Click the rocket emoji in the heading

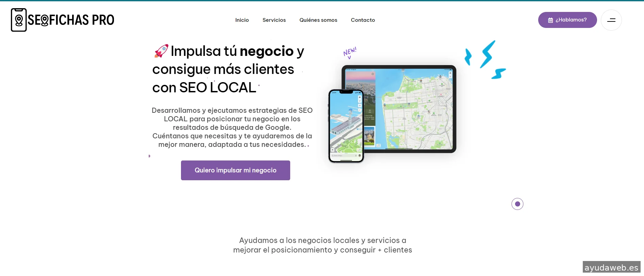click(x=161, y=51)
